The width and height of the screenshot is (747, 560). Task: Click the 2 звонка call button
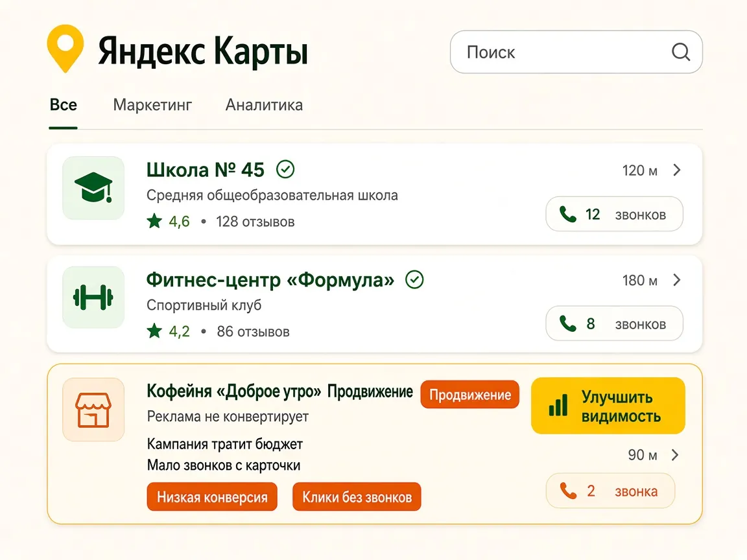(x=610, y=491)
